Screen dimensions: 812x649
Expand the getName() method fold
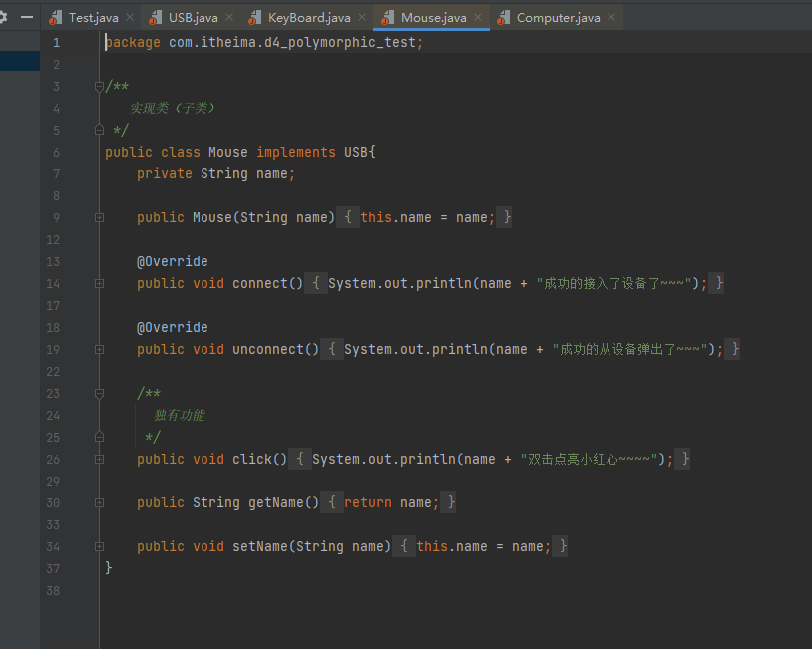point(100,503)
